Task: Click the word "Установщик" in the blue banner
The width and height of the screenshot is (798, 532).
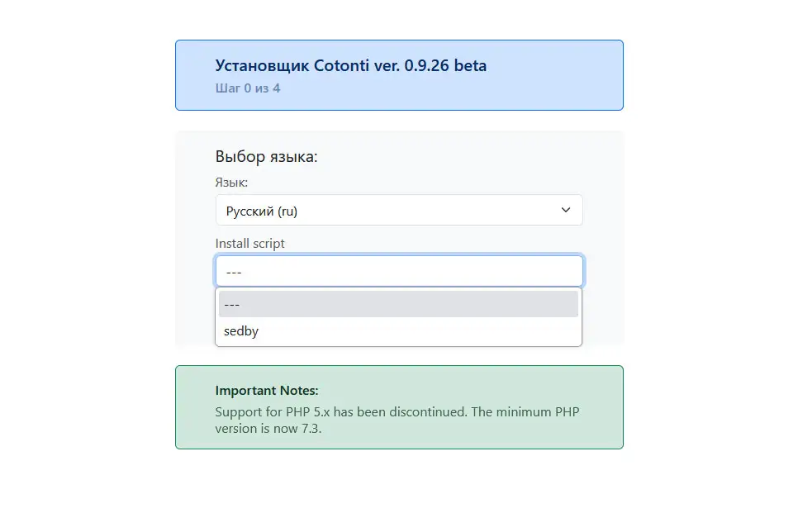Action: pyautogui.click(x=262, y=65)
